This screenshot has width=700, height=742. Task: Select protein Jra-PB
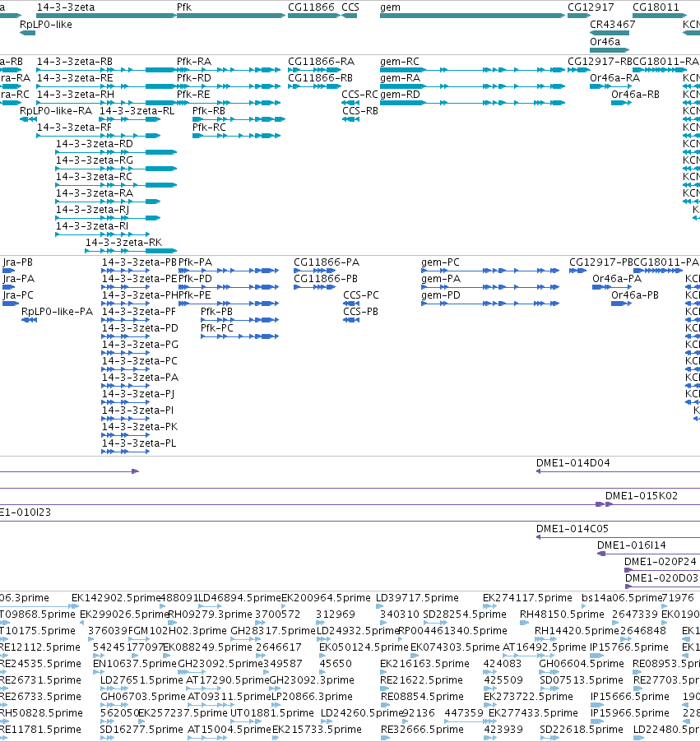[18, 262]
